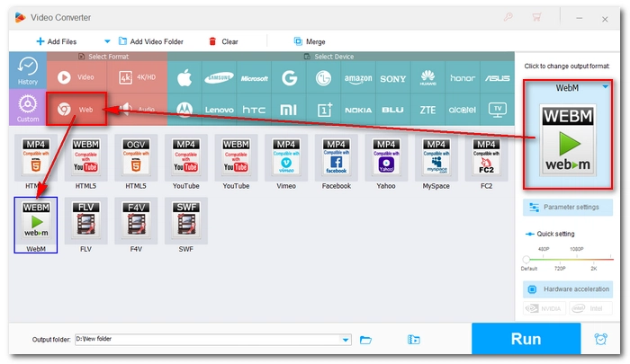
Task: Choose the Lenovo device brand
Action: point(220,110)
